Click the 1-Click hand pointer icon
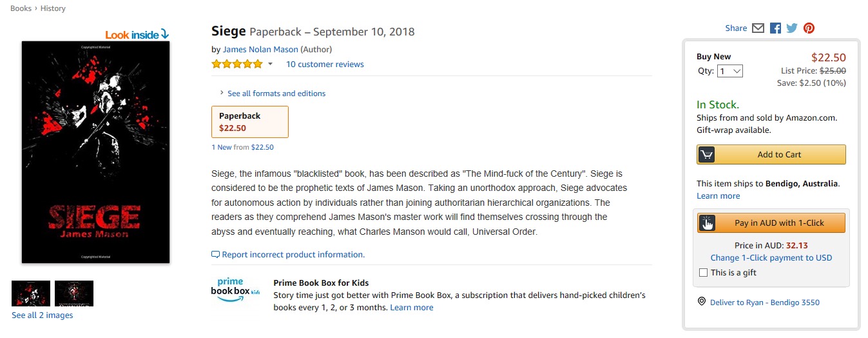868x338 pixels. pos(707,223)
